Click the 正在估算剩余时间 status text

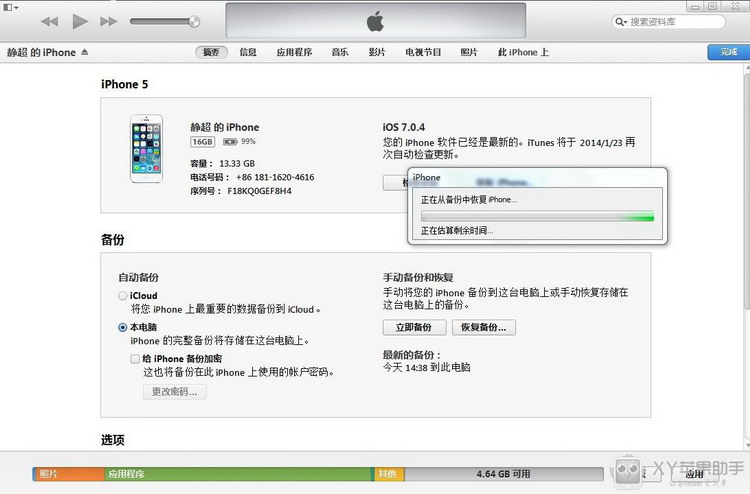coord(457,231)
